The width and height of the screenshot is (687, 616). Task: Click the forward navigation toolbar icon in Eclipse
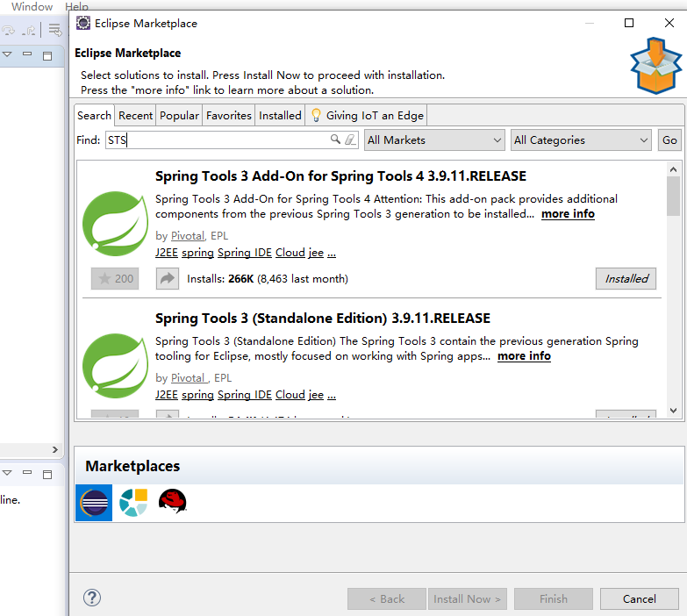pyautogui.click(x=29, y=31)
